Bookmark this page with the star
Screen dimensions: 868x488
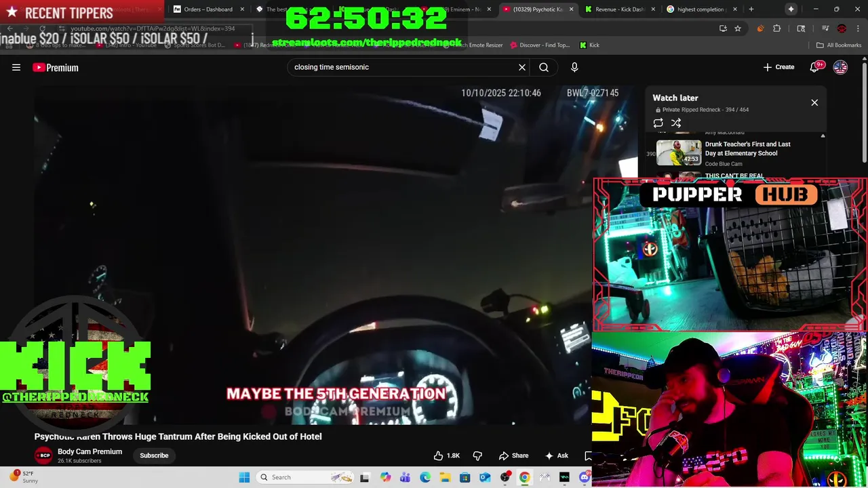click(738, 28)
